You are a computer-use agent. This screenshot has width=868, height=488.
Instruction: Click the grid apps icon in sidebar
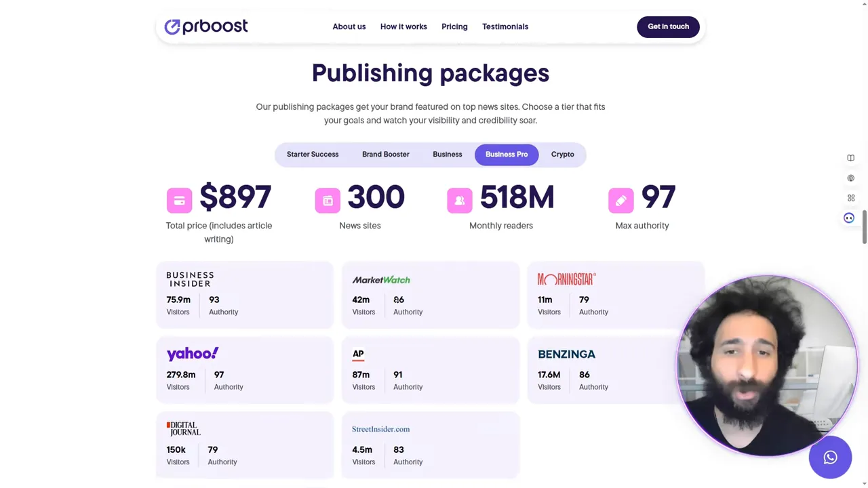pyautogui.click(x=850, y=198)
